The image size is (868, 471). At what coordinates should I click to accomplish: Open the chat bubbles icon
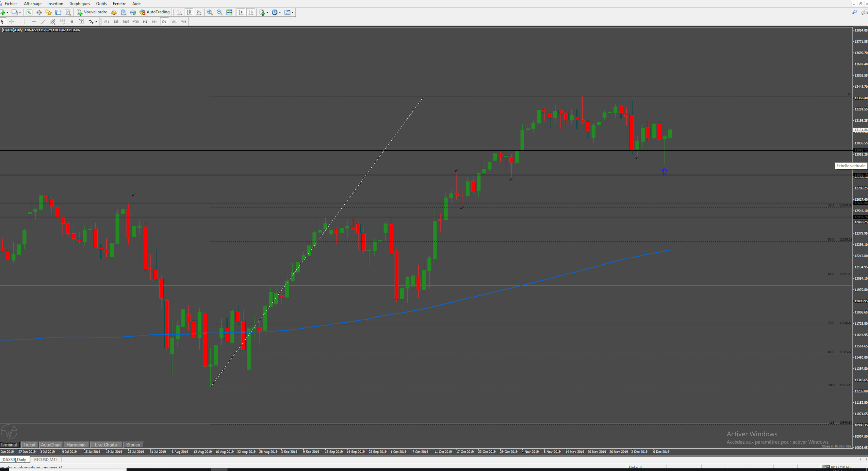864,12
